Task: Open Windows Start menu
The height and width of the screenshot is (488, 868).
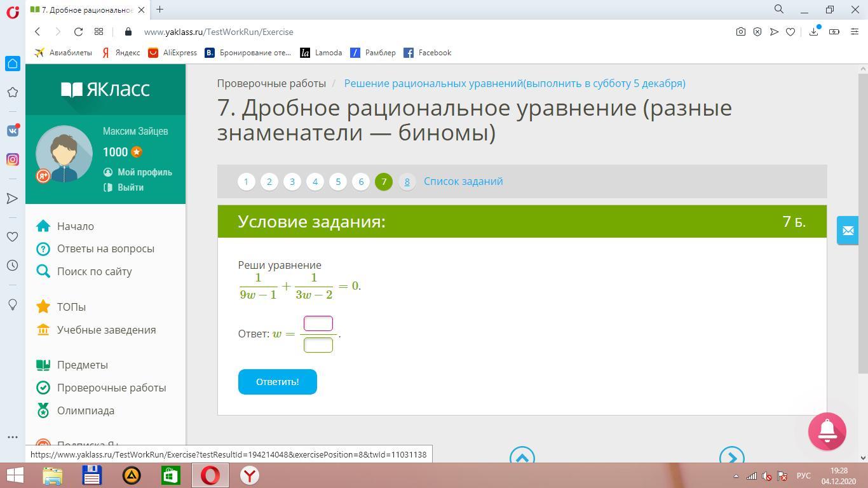Action: [x=14, y=475]
